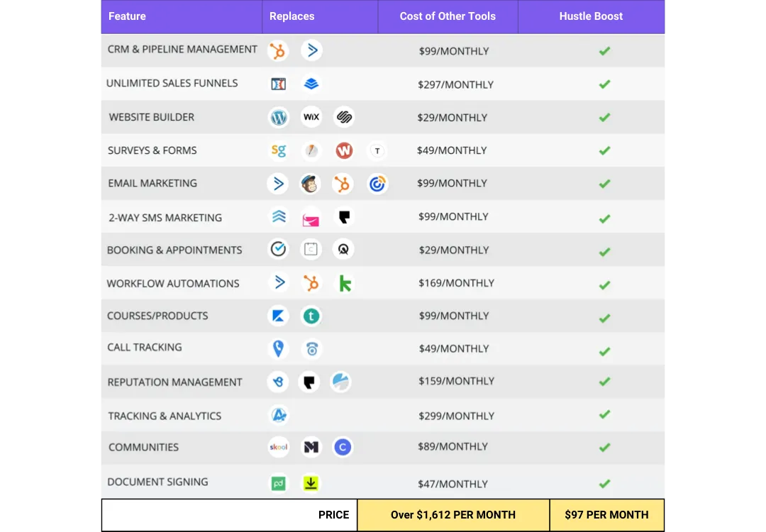
Task: Click the black speech-bubble logo in SMS Marketing row
Action: click(x=344, y=217)
